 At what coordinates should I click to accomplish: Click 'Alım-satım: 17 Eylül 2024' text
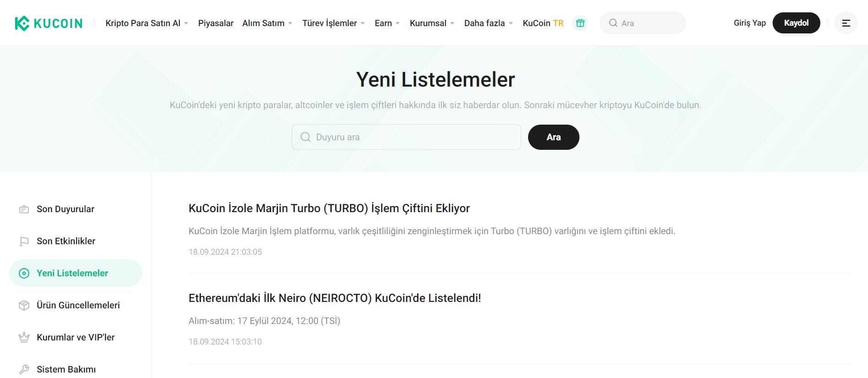click(264, 321)
